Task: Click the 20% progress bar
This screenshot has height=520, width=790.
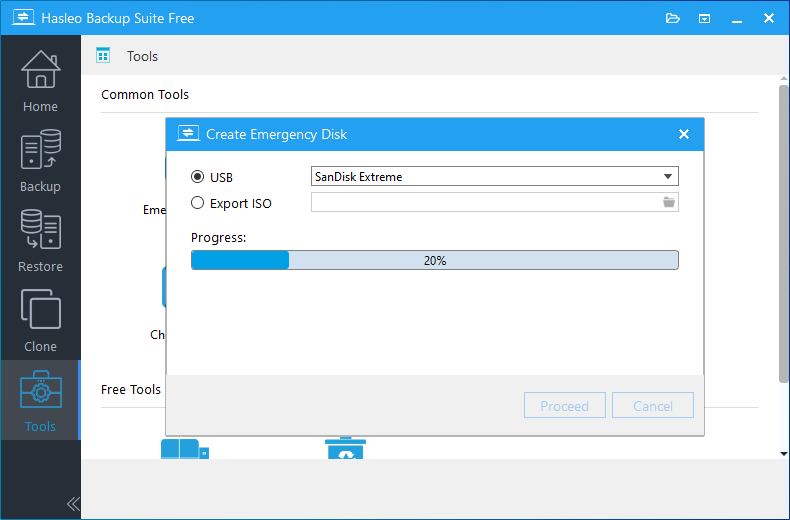Action: 434,260
